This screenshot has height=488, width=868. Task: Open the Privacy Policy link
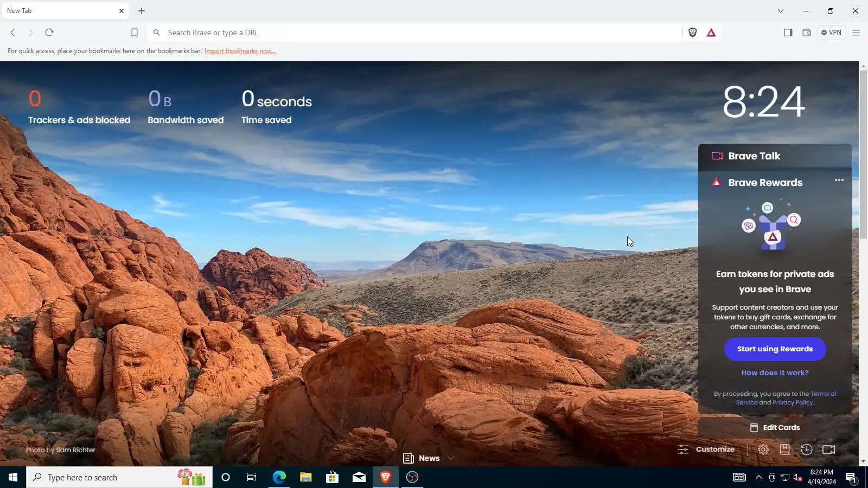[x=793, y=402]
